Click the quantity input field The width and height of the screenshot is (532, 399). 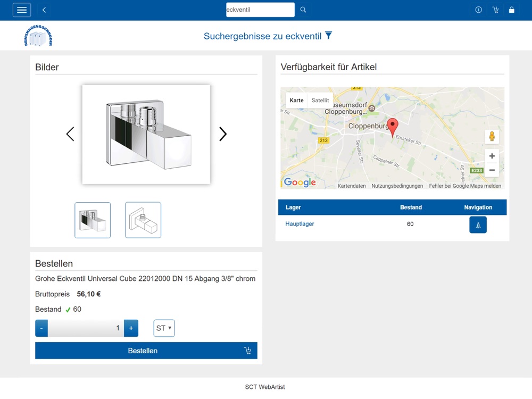[86, 328]
